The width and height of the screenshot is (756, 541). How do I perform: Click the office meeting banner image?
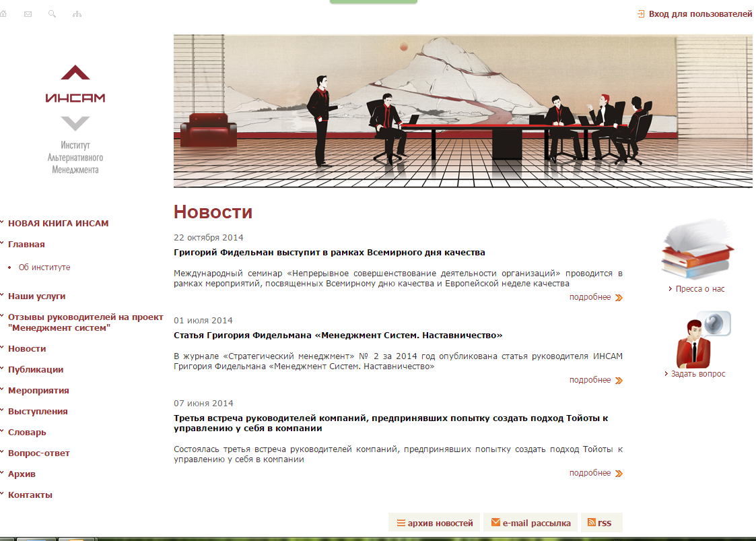tap(463, 111)
